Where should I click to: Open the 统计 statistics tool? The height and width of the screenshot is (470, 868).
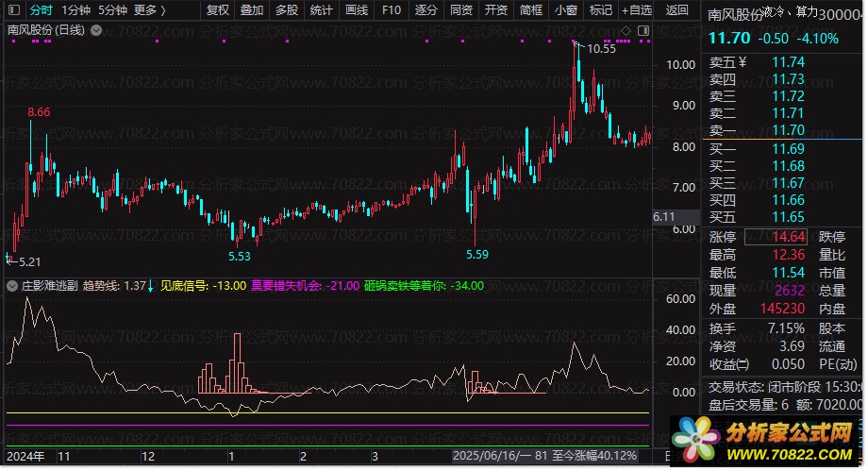[322, 10]
